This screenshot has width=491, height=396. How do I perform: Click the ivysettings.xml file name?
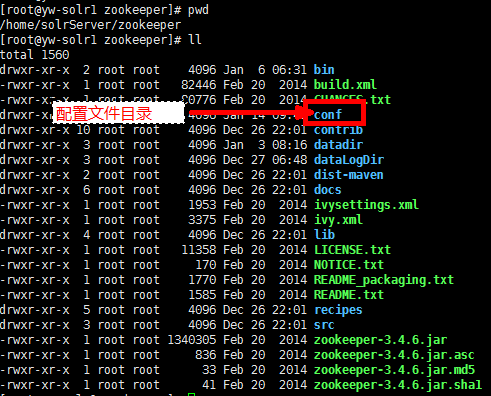(366, 205)
